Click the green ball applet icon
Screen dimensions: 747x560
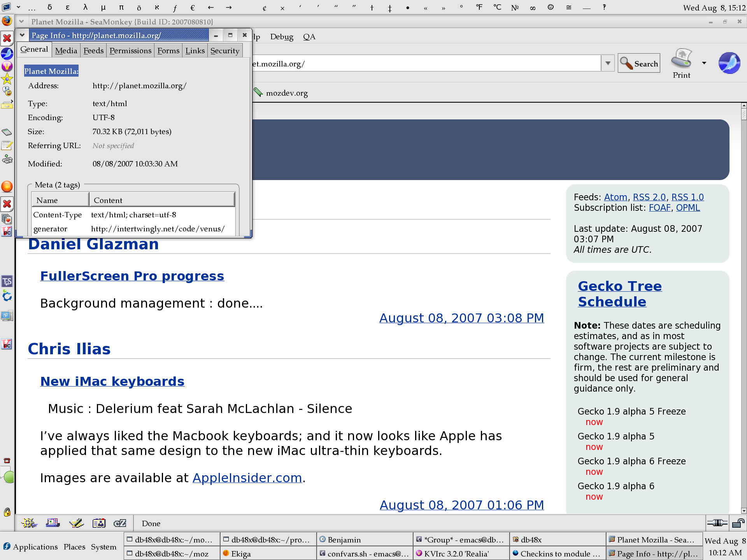[9, 477]
